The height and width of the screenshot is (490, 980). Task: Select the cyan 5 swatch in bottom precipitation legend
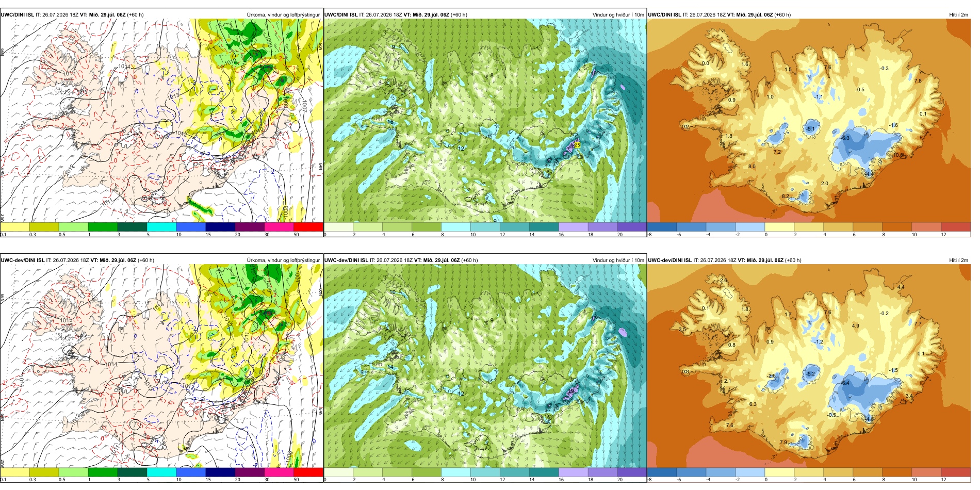[x=161, y=472]
